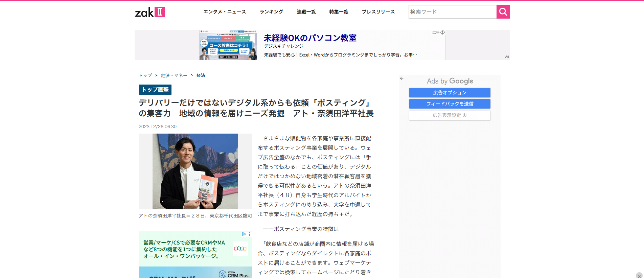Click ad description 未経験でも安心！Excel text

[340, 55]
